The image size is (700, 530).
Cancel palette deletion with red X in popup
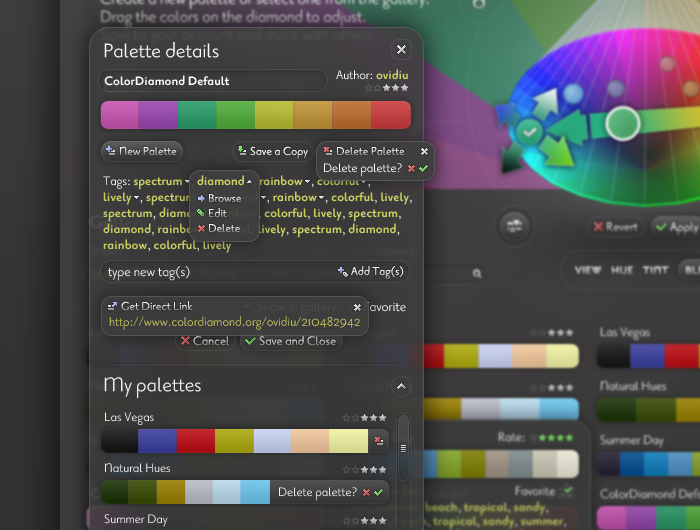(411, 168)
